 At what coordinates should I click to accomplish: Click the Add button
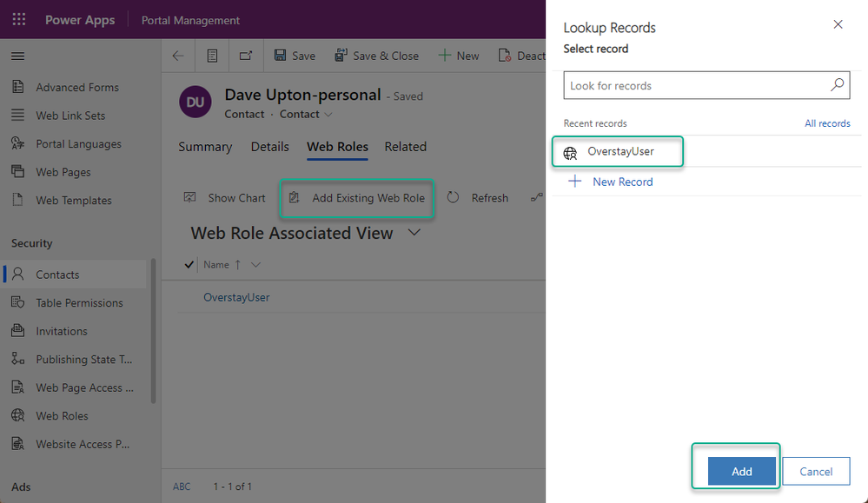click(x=742, y=471)
